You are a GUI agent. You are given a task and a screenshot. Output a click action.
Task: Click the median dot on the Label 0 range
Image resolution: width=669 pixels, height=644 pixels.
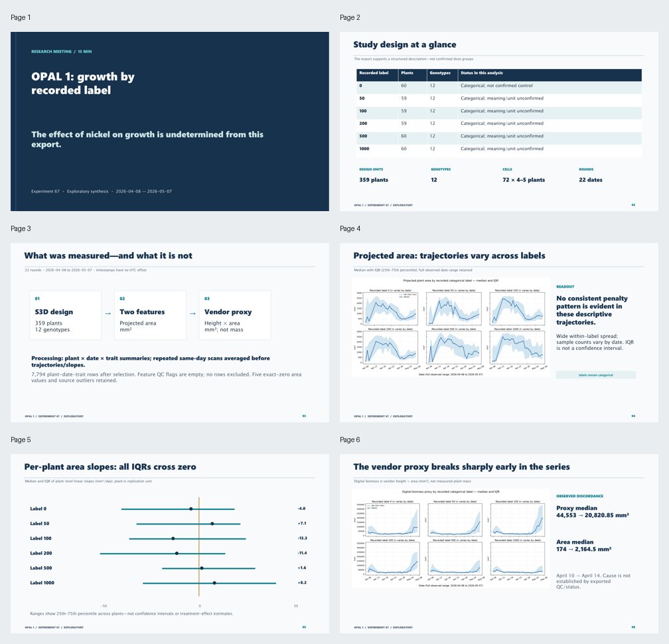click(x=190, y=509)
